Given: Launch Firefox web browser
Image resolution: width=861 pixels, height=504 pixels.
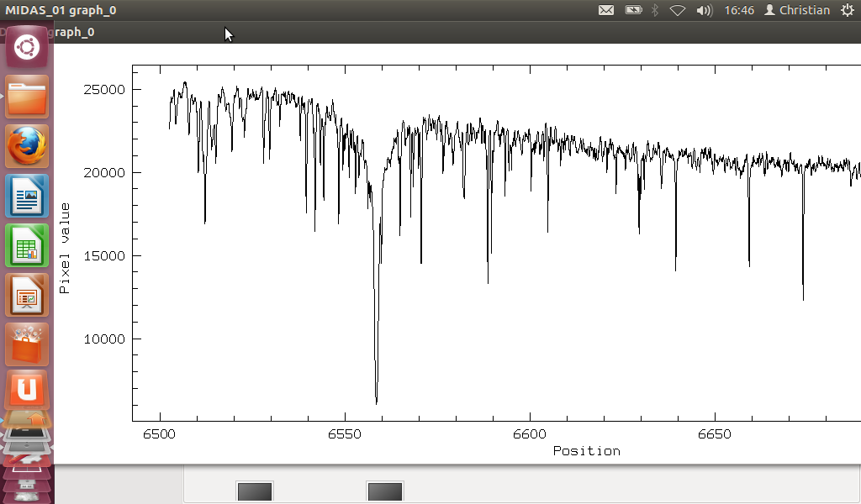Looking at the screenshot, I should 27,146.
